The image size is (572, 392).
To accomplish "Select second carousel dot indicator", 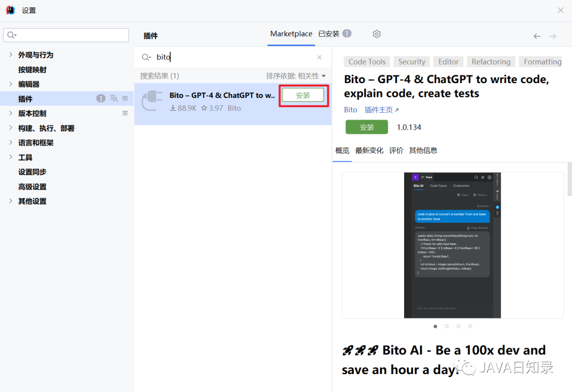I will 447,326.
